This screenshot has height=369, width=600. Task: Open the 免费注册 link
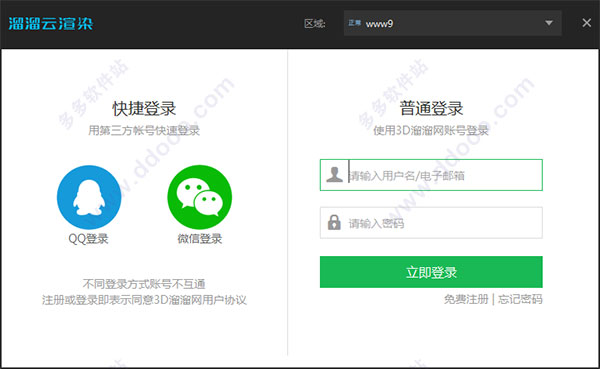coord(466,299)
